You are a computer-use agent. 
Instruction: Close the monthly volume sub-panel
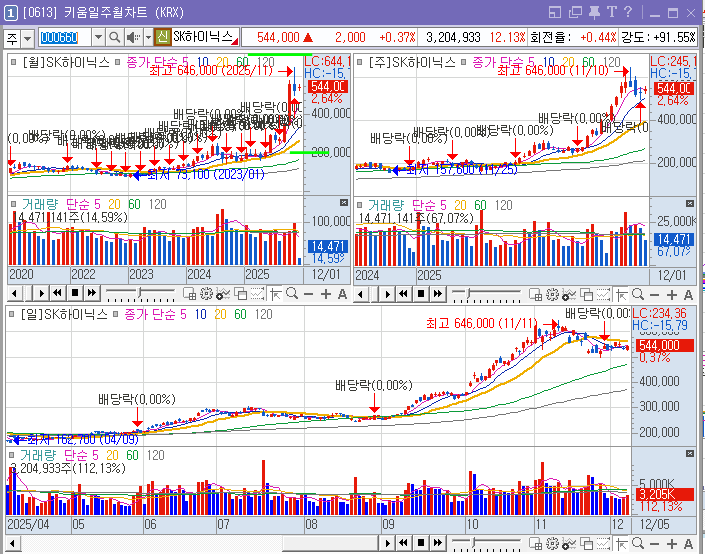click(x=344, y=203)
